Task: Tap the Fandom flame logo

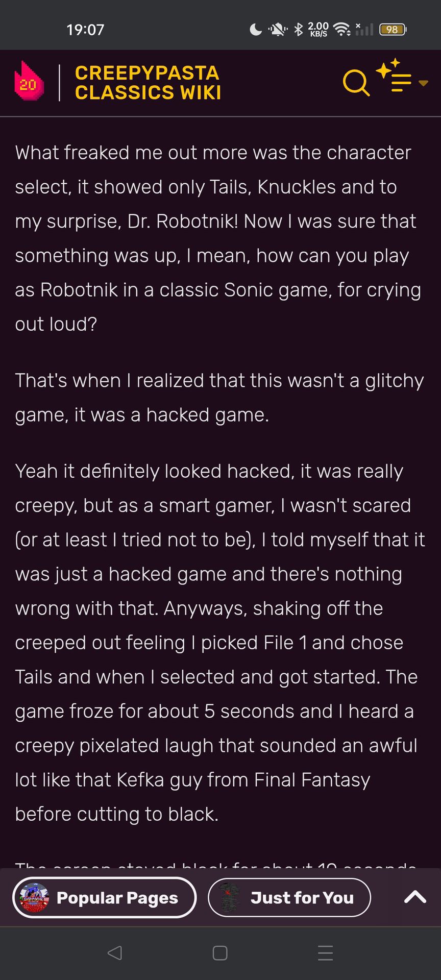Action: click(29, 81)
